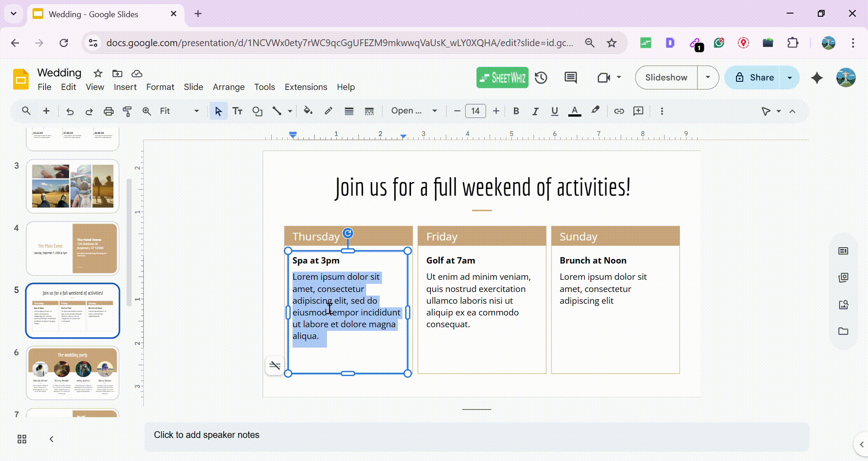The image size is (868, 461).
Task: Click the Add comment icon
Action: tap(638, 111)
